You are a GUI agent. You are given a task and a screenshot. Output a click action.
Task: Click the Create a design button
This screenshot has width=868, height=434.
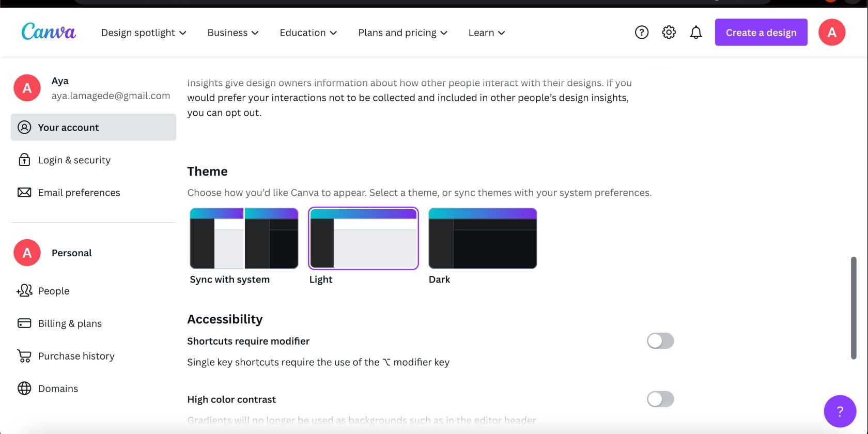pos(761,33)
